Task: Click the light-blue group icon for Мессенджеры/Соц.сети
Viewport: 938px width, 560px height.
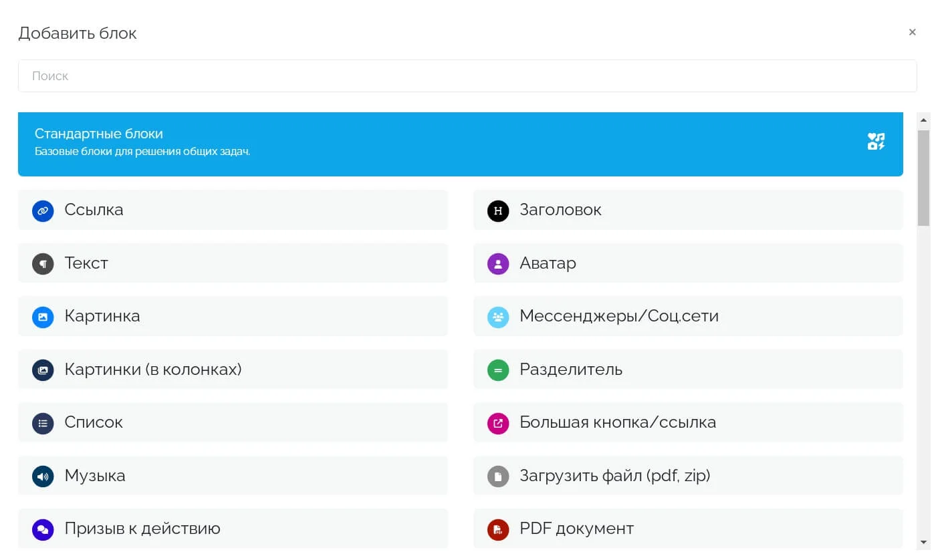Action: pyautogui.click(x=498, y=317)
